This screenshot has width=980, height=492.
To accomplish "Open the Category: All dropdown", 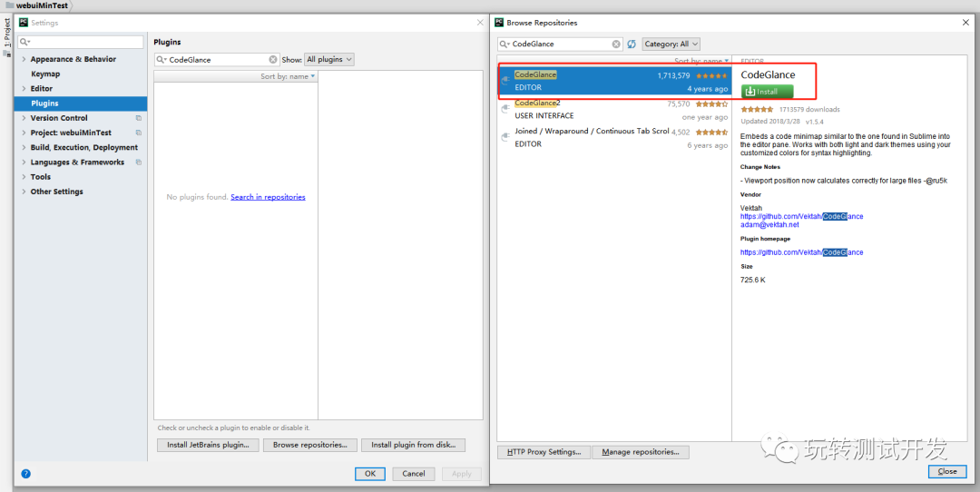I will (x=671, y=44).
